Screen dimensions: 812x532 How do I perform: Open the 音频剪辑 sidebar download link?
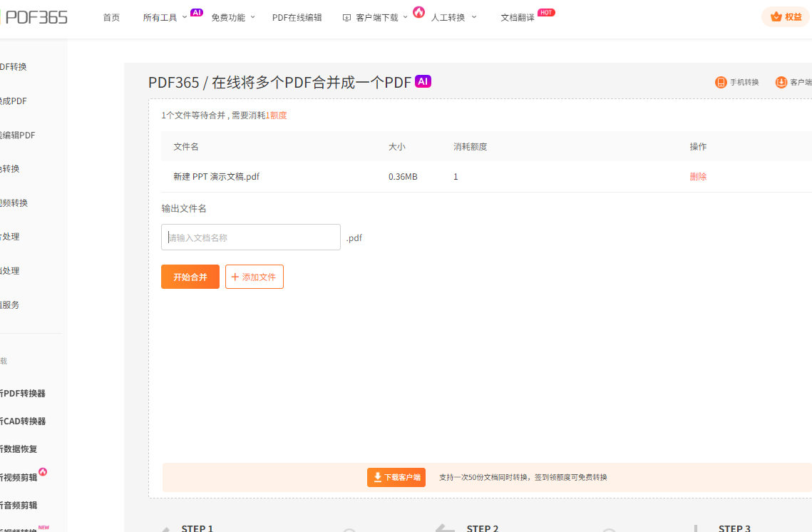tap(19, 505)
